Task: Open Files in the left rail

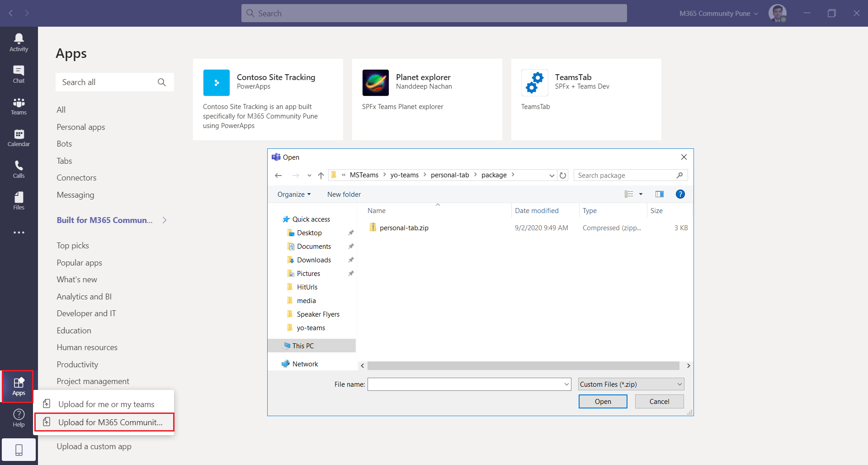Action: click(x=19, y=201)
